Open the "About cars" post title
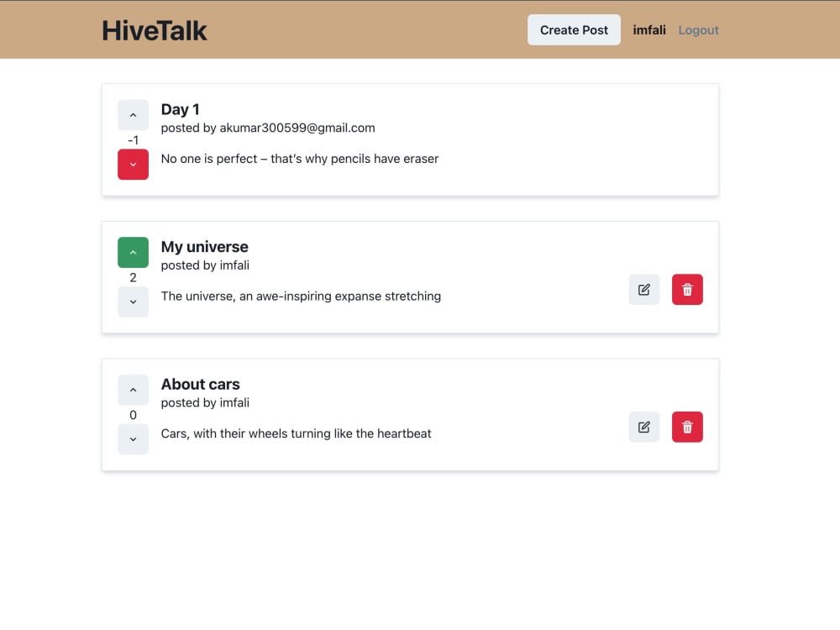This screenshot has width=840, height=630. [x=201, y=384]
